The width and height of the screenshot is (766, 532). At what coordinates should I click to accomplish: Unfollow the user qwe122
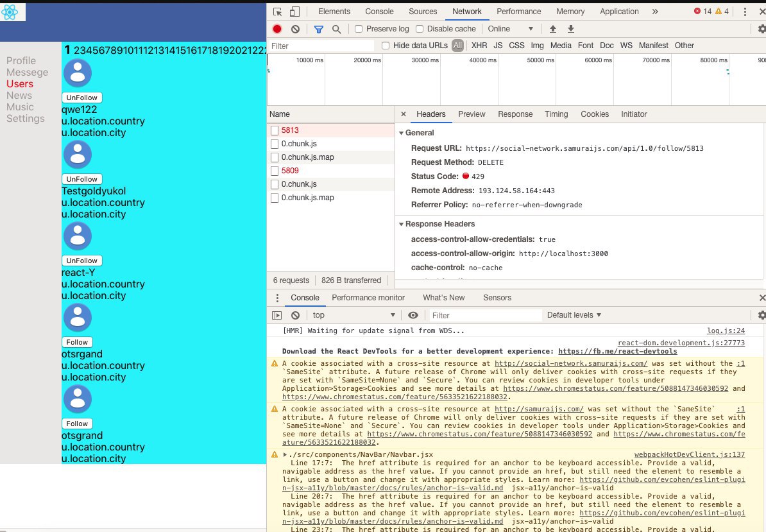[82, 98]
